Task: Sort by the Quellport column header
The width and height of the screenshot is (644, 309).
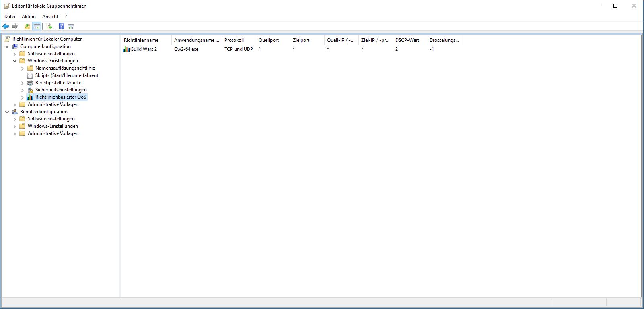Action: (273, 40)
